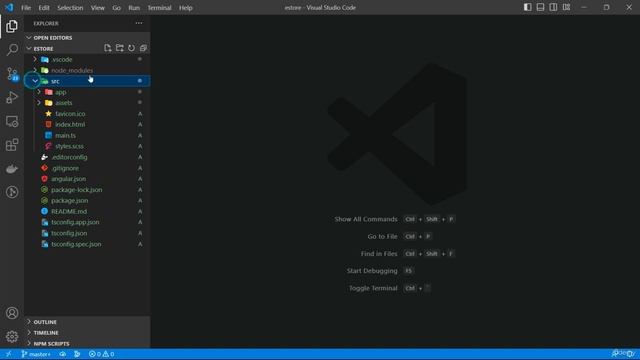Toggle the bottom panel layout icon
Screen dimensions: 640x360
tap(540, 7)
